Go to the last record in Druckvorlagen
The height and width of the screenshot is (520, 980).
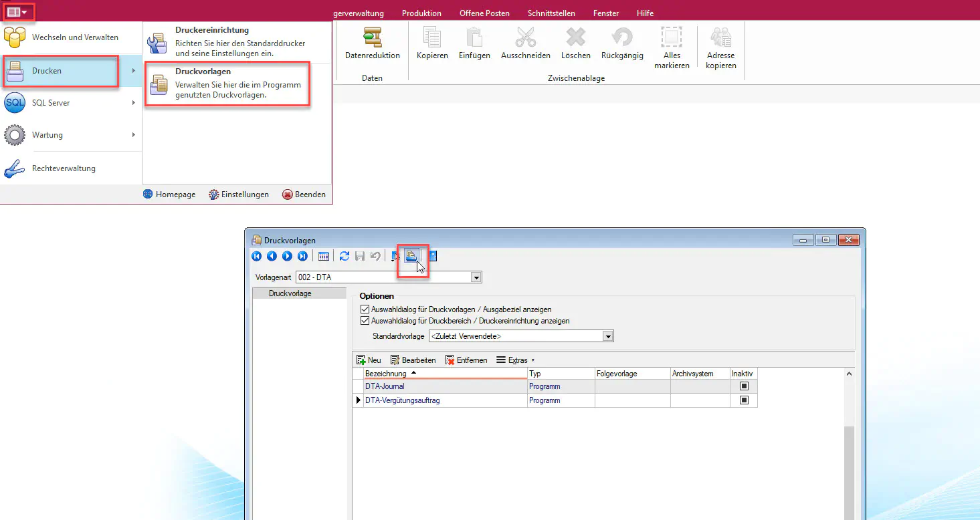(302, 256)
